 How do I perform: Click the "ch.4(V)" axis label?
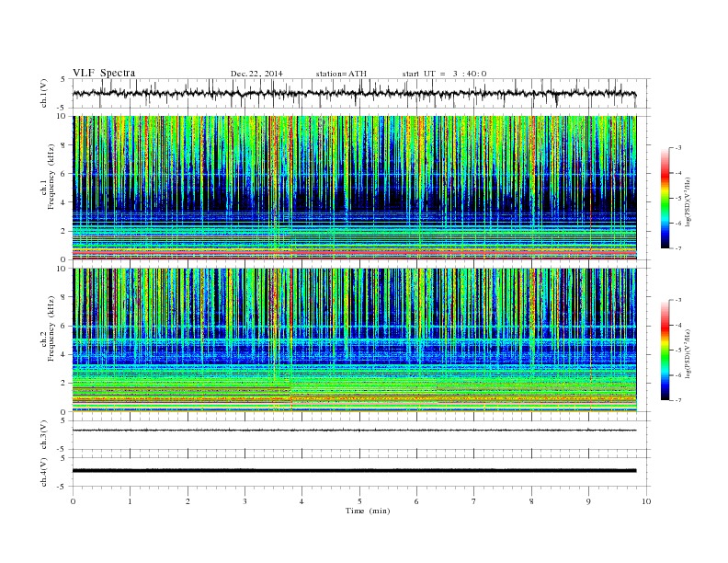[x=44, y=472]
